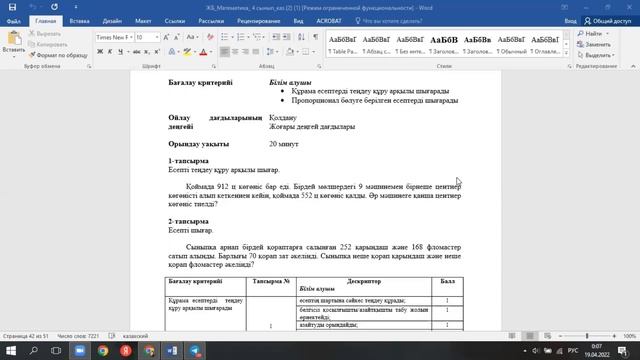Click the multilevel list icon
The width and height of the screenshot is (640, 360).
257,37
